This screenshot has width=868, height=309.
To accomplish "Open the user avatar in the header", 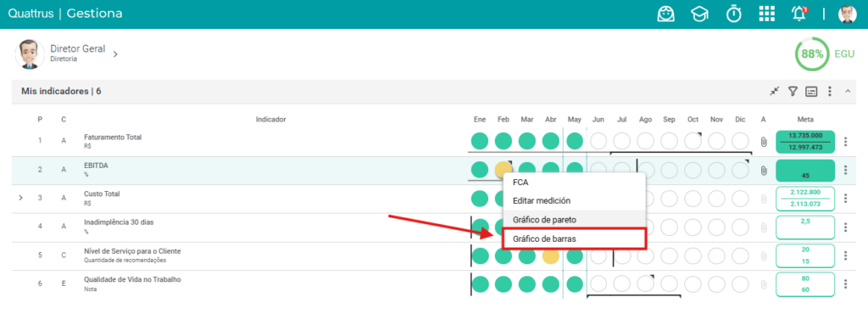I will click(847, 14).
